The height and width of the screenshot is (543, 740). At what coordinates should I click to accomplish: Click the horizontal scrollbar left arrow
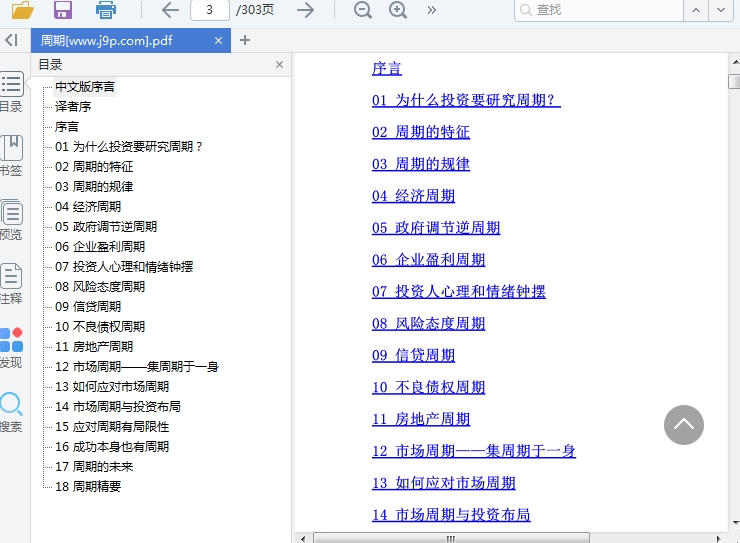pyautogui.click(x=303, y=538)
